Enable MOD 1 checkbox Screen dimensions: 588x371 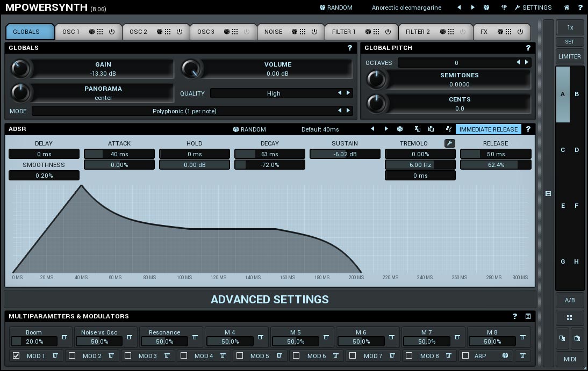point(16,355)
